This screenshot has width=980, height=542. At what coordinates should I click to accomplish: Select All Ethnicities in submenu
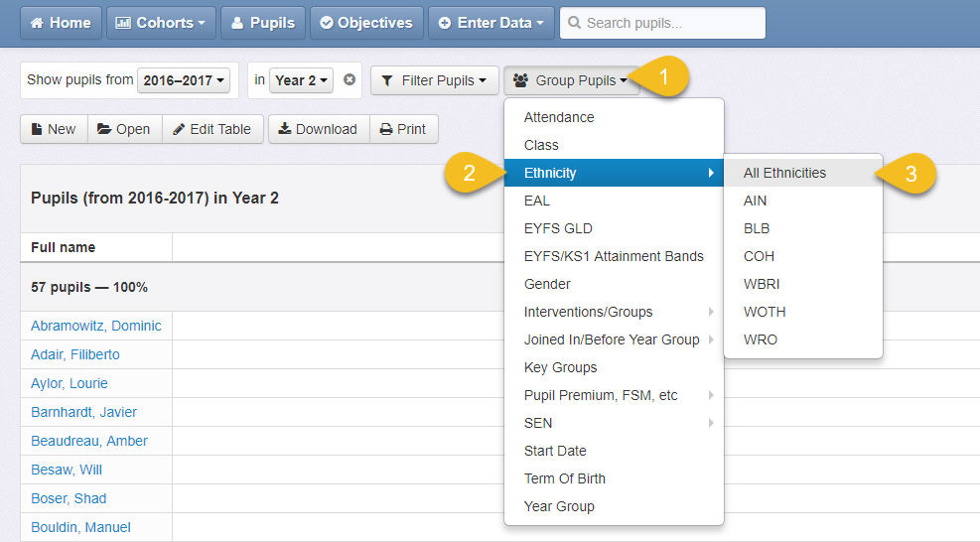coord(803,173)
